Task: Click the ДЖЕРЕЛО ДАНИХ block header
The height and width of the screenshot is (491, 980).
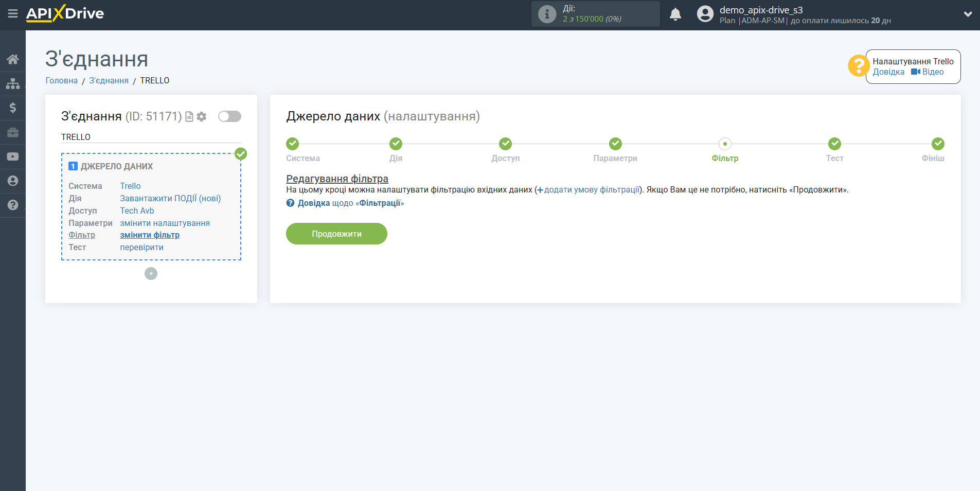Action: tap(116, 167)
